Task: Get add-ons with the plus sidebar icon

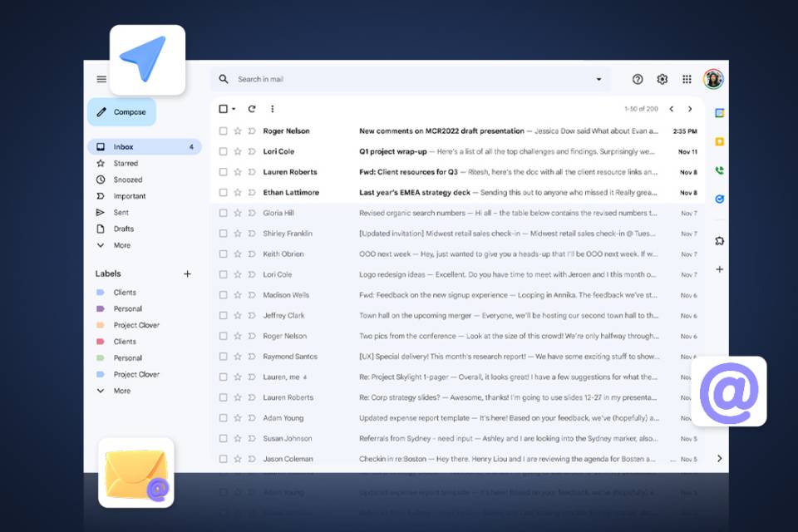Action: pyautogui.click(x=719, y=269)
